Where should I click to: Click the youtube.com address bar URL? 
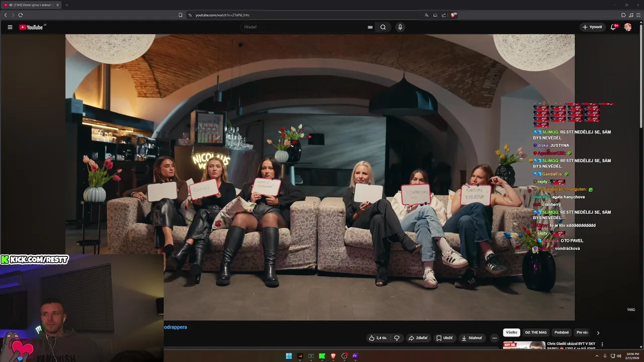click(222, 15)
